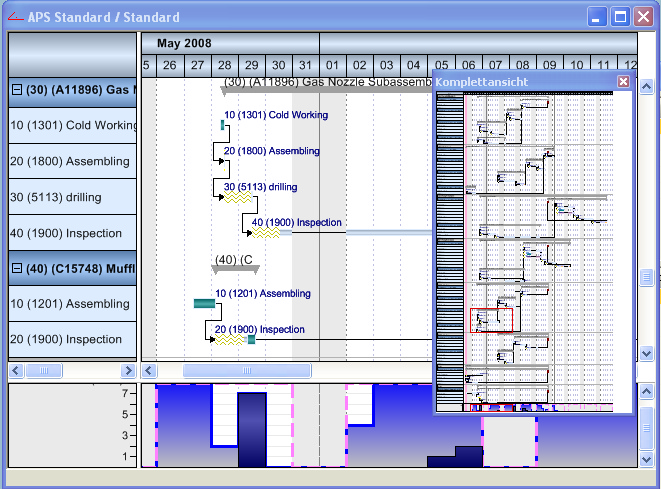Collapse the (30) (A11896) Gas group

[17, 90]
